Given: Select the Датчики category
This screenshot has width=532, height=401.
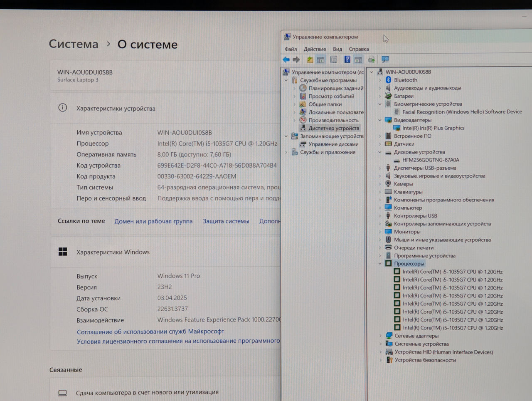Looking at the screenshot, I should (404, 144).
